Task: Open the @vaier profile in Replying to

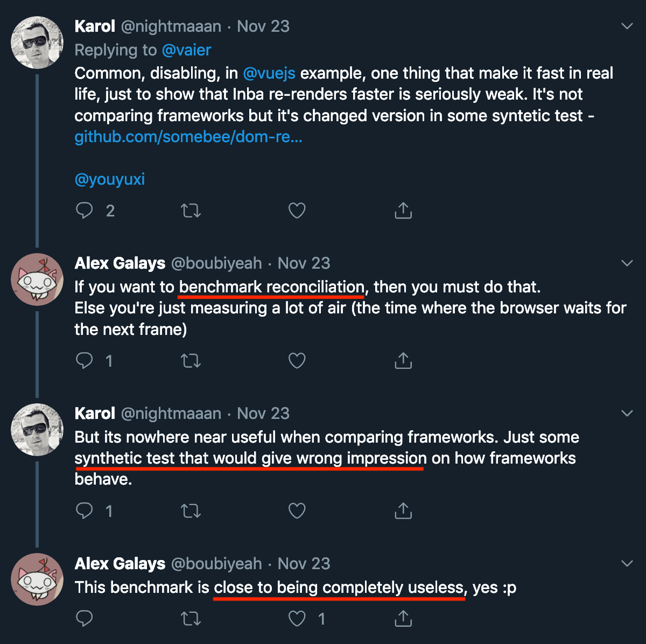Action: click(x=186, y=50)
